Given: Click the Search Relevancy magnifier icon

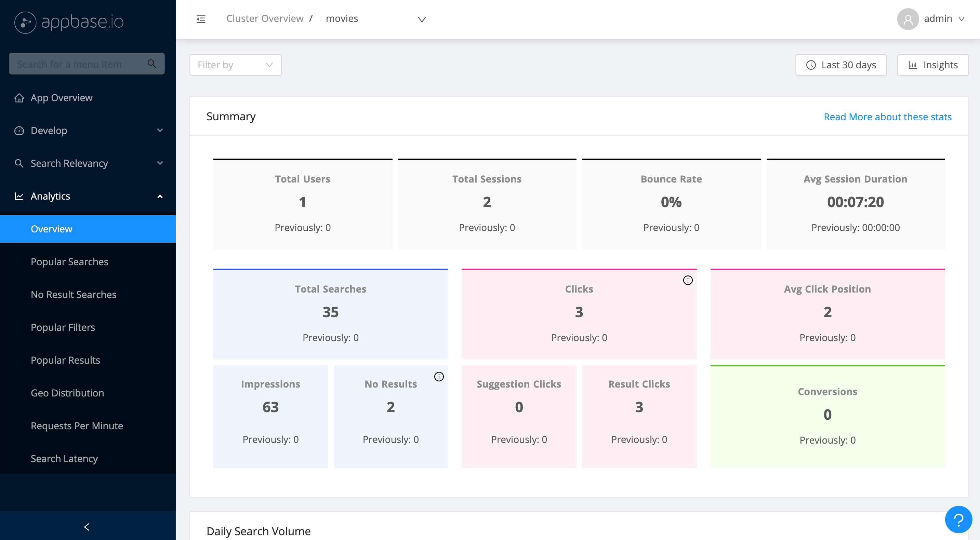Looking at the screenshot, I should point(19,163).
